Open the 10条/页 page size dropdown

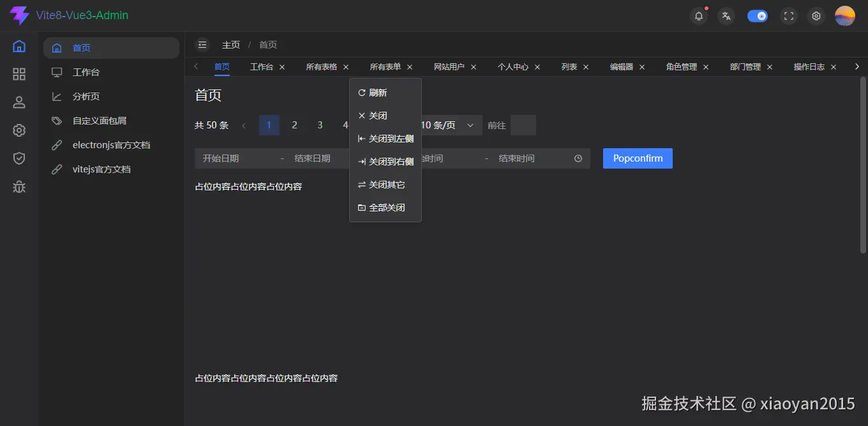451,125
